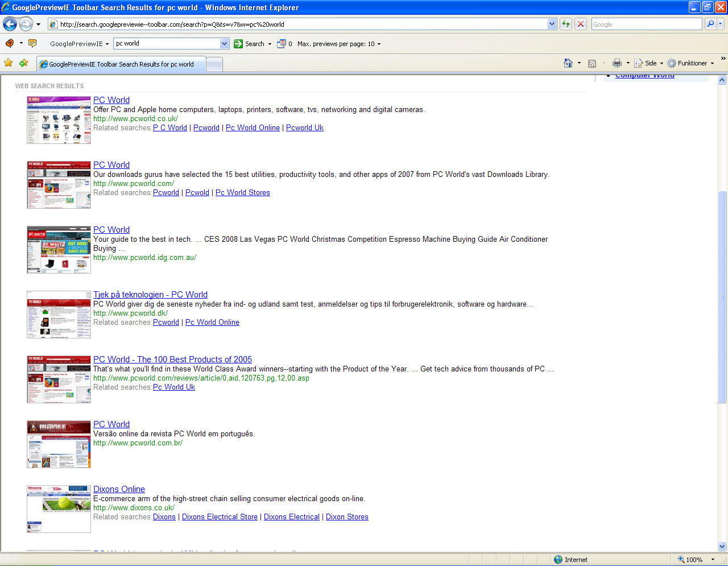Click the GooglePreviewIE toolbar logo icon
728x566 pixels.
click(10, 43)
